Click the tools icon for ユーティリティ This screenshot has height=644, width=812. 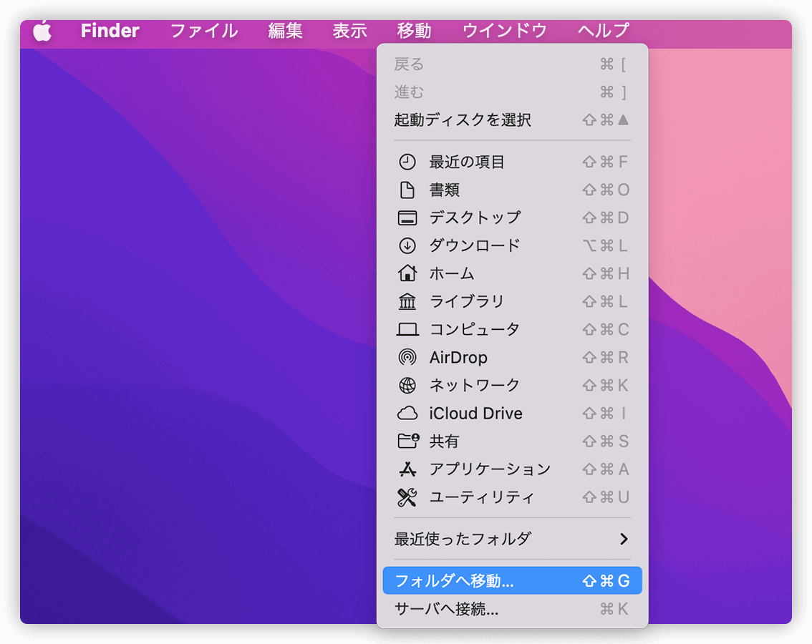407,497
